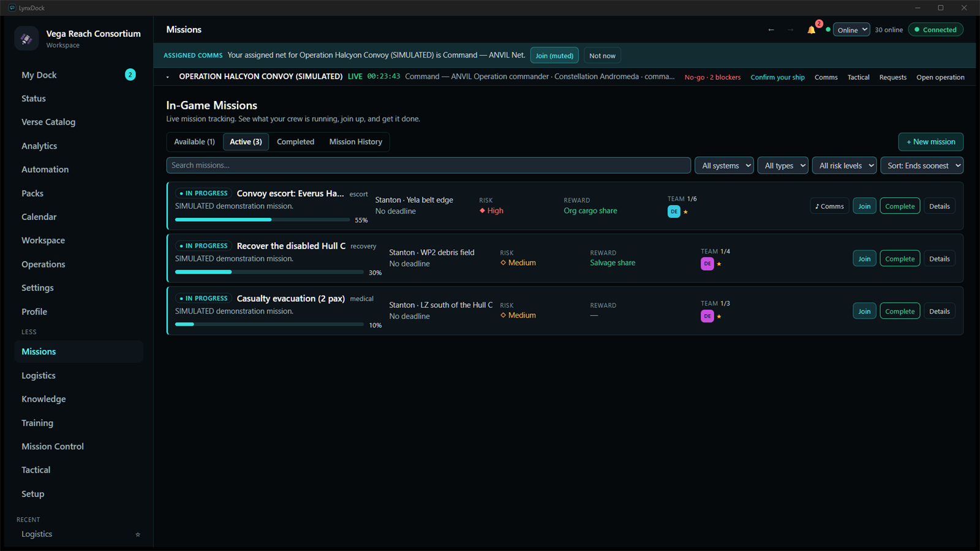Open Details for Casualty evacuation mission
This screenshot has height=551, width=980.
point(940,312)
